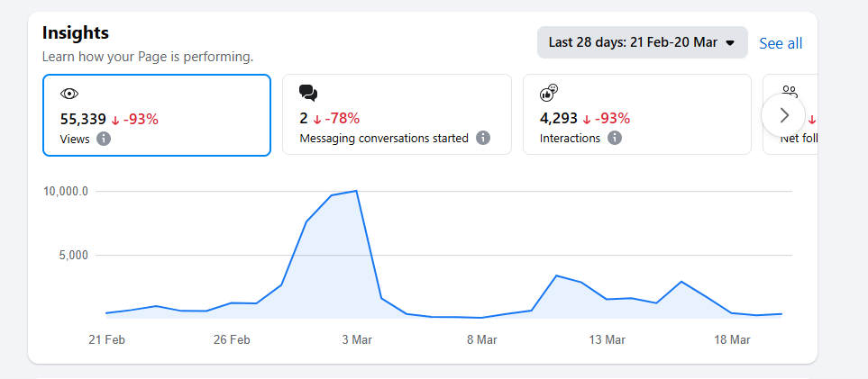Open info icon for Messaging conversations started
Viewport: 868px width, 379px height.
point(483,139)
